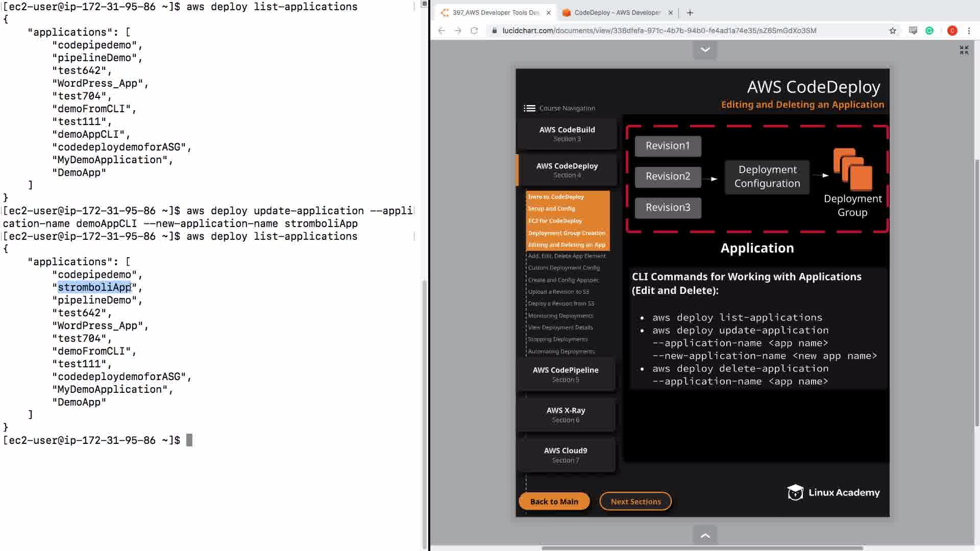This screenshot has height=551, width=980.
Task: Click the Course Navigation hamburger icon
Action: point(529,108)
